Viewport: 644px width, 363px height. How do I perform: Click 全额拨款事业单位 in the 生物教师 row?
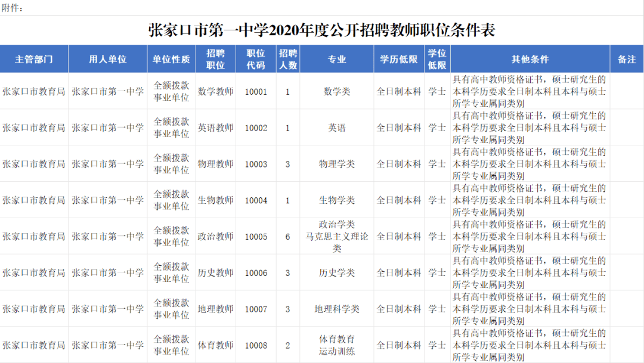[x=171, y=200]
